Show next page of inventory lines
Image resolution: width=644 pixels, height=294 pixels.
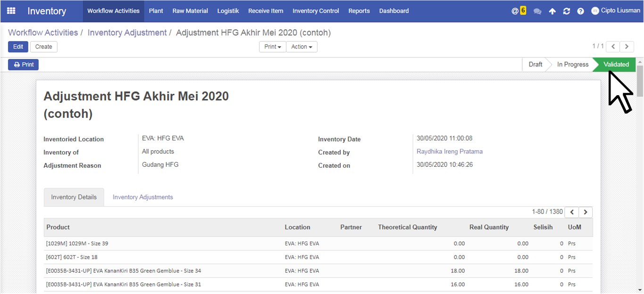585,212
